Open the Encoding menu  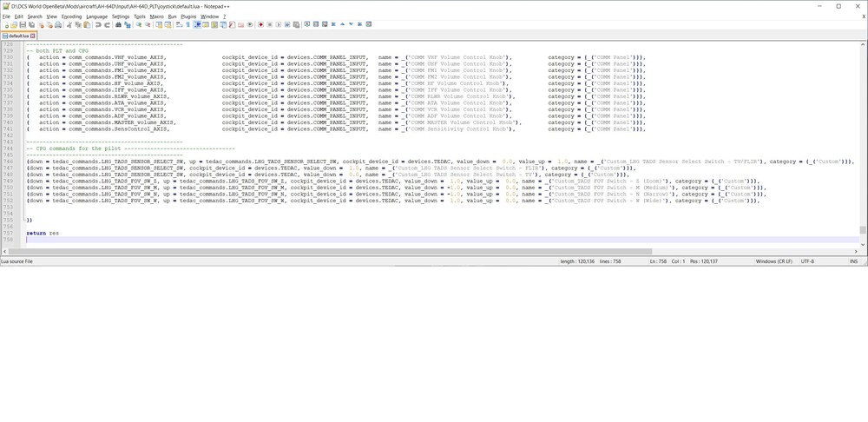tap(71, 16)
